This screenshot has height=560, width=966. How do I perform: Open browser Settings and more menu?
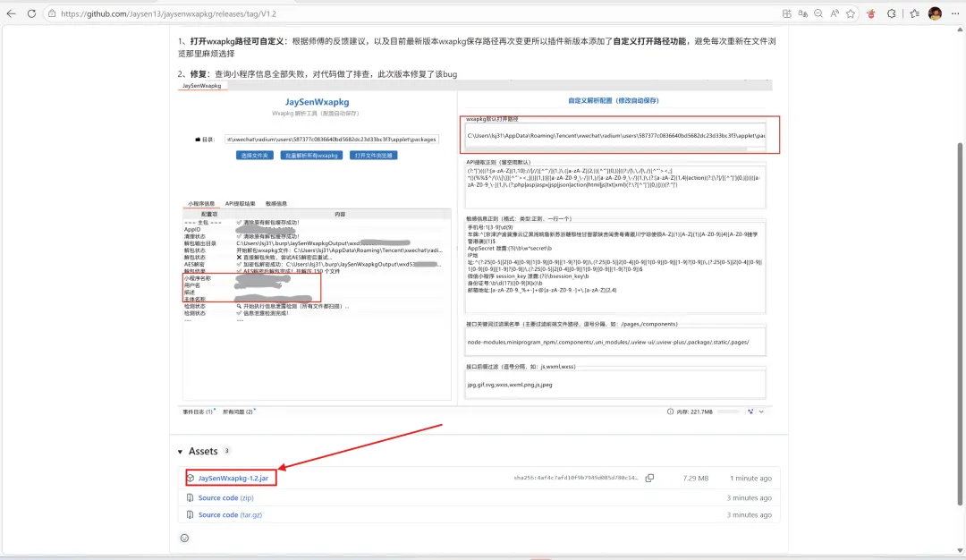[955, 13]
